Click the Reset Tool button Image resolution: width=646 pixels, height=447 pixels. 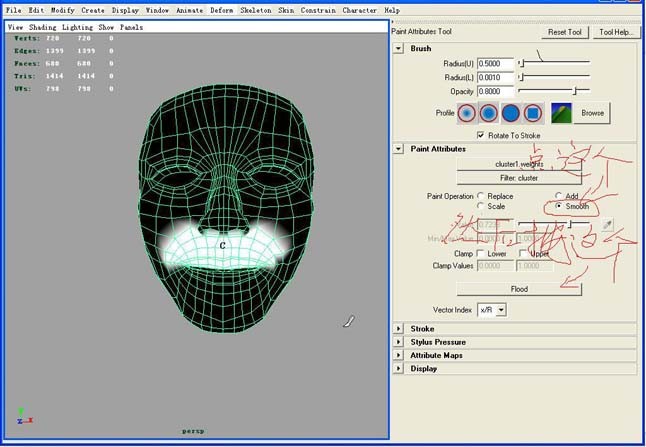coord(564,32)
